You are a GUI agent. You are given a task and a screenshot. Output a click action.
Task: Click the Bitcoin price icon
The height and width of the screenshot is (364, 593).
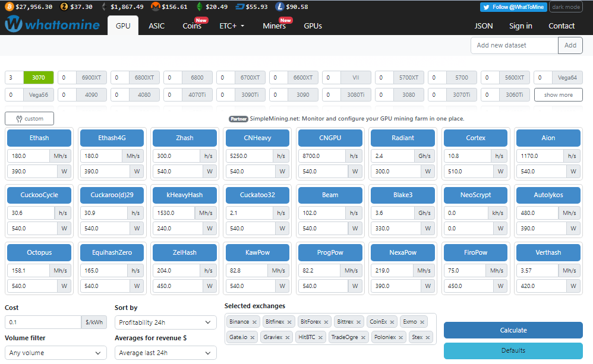point(9,7)
